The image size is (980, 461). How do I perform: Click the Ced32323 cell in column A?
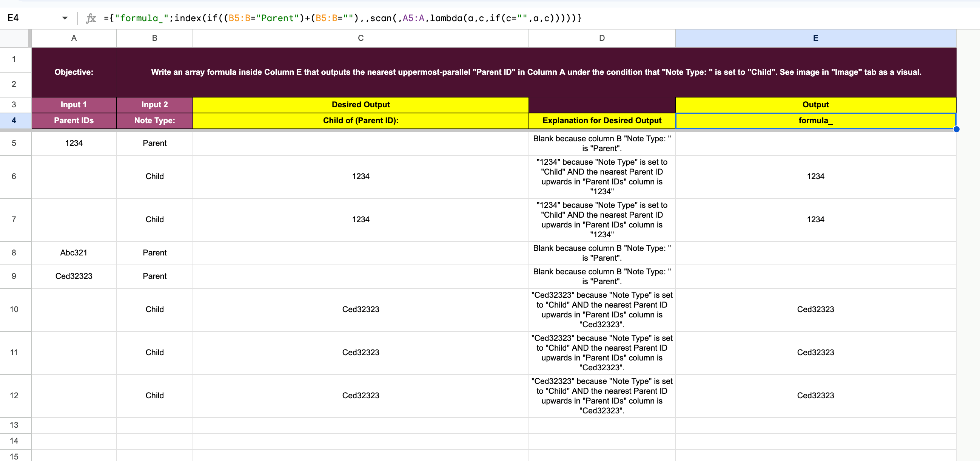(74, 276)
